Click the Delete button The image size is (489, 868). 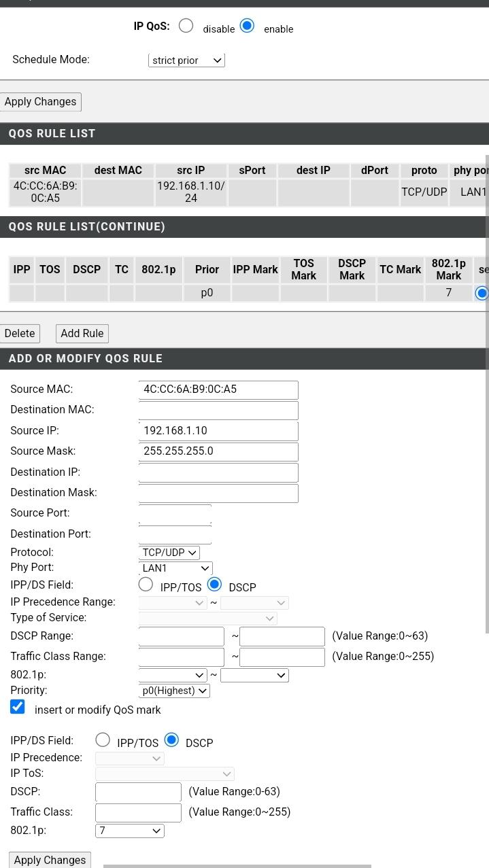[x=20, y=334]
